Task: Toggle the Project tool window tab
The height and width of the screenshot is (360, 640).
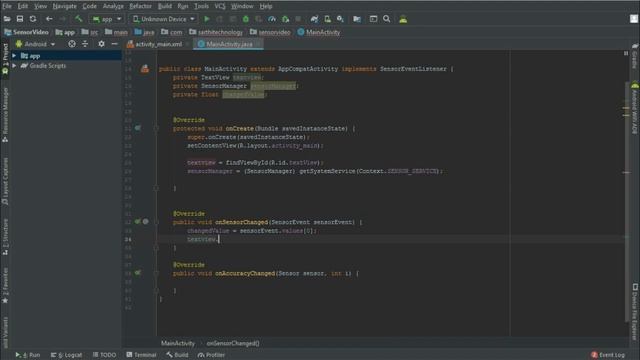Action: (x=5, y=58)
